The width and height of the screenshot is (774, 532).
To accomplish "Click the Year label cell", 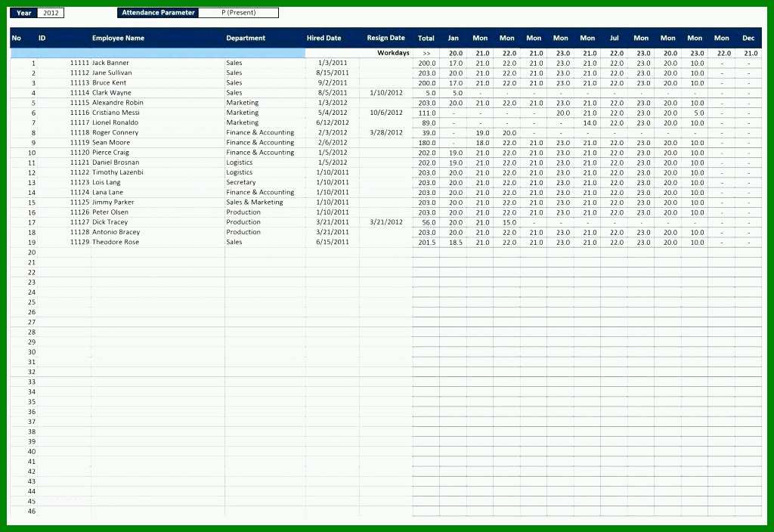I will tap(23, 13).
